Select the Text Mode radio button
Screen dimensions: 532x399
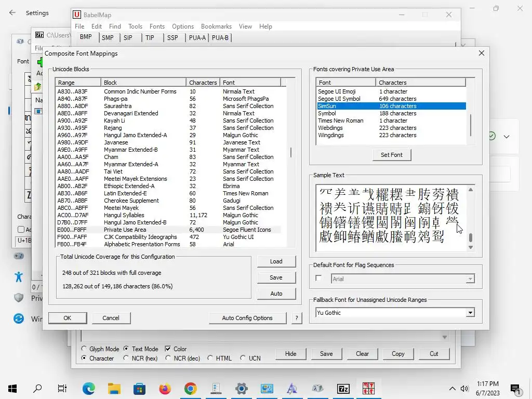tap(126, 349)
